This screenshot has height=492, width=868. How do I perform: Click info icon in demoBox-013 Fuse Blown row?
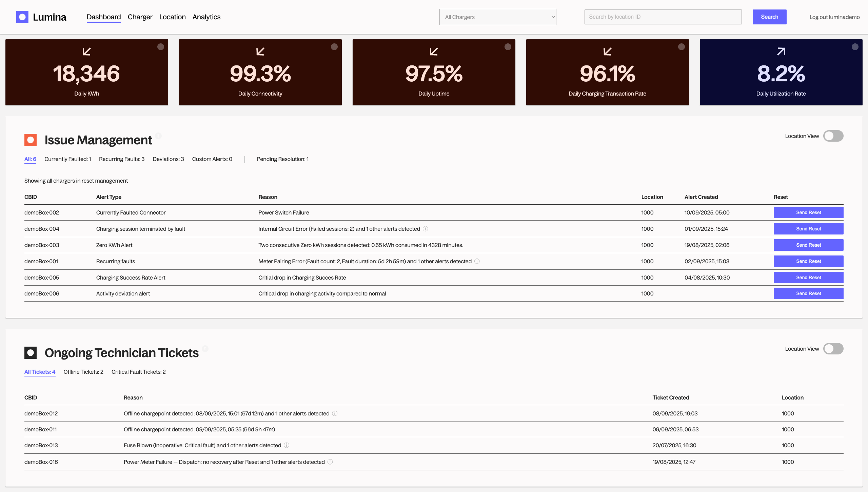[287, 445]
